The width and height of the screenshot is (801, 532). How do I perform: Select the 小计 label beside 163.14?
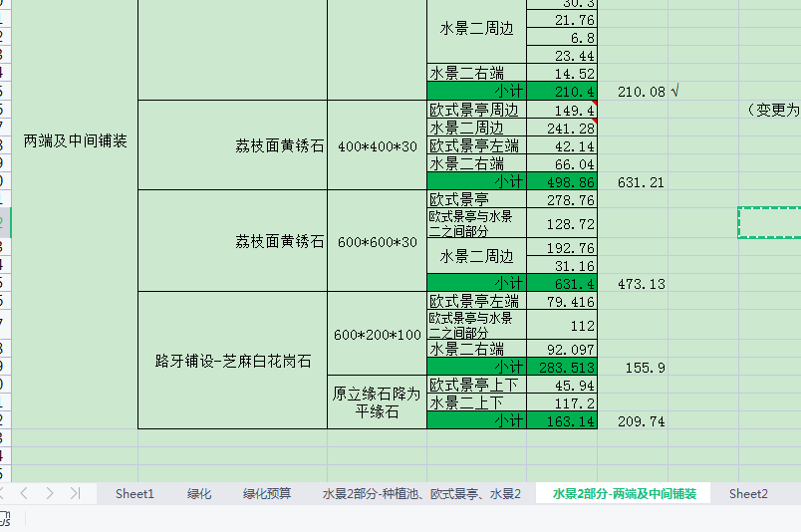coord(476,420)
